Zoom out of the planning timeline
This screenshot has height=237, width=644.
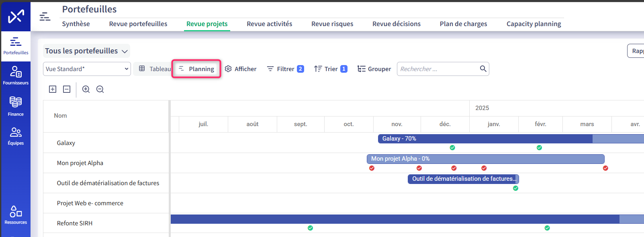pyautogui.click(x=100, y=89)
